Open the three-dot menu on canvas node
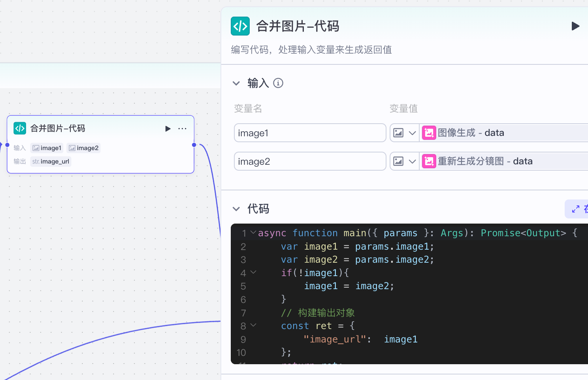The height and width of the screenshot is (380, 588). 182,129
